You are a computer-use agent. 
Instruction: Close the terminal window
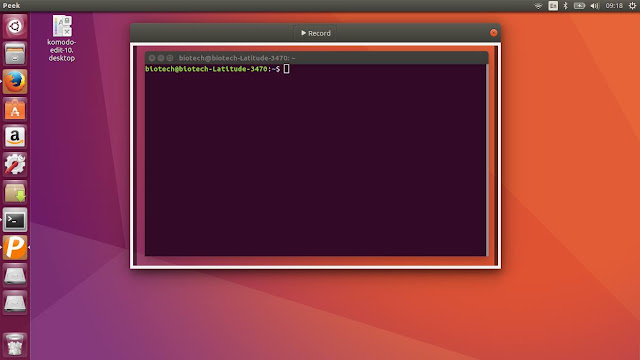pos(152,58)
